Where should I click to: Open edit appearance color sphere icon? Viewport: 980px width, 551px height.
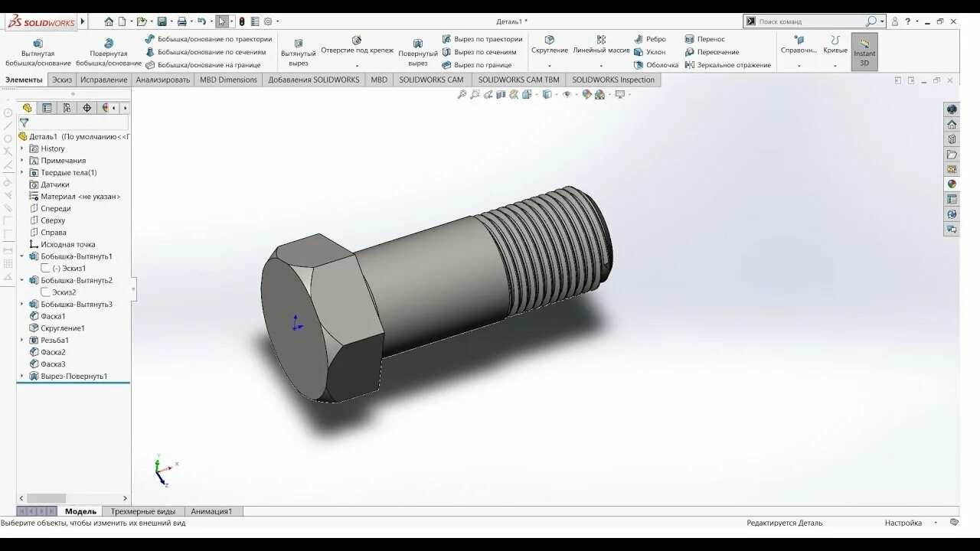pos(586,94)
